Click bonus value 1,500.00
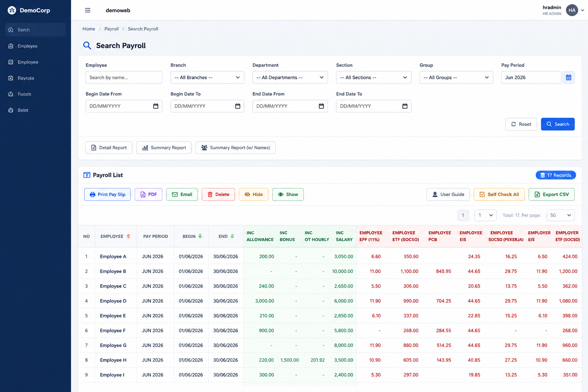588x392 pixels. [290, 360]
